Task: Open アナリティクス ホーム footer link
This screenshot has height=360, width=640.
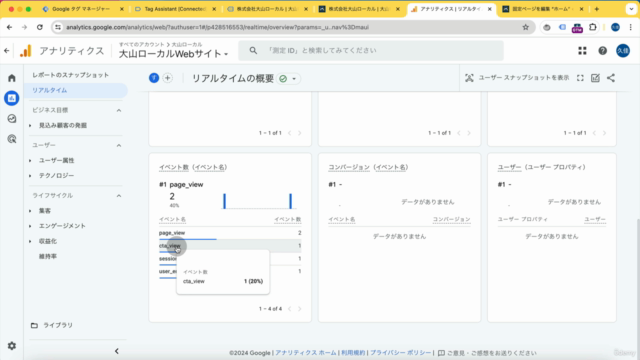Action: click(306, 353)
